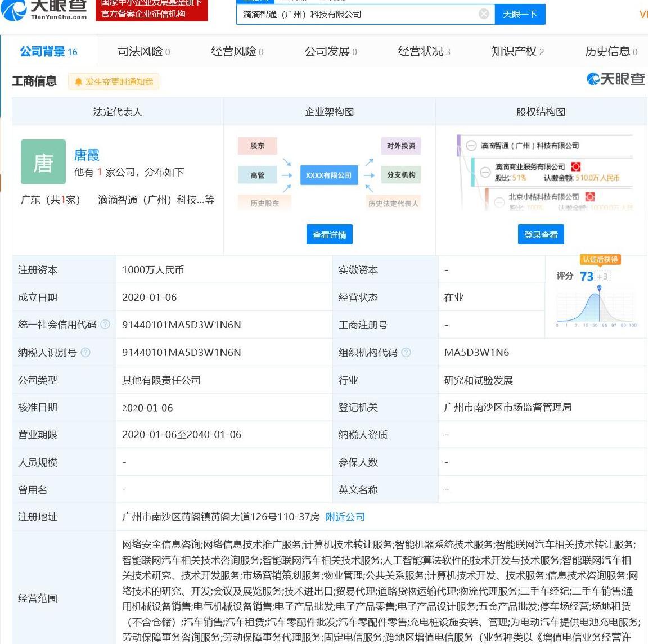Click red icon beside 北京小桔科技有限公司
Viewport: 648px width, 644px height.
(x=589, y=197)
